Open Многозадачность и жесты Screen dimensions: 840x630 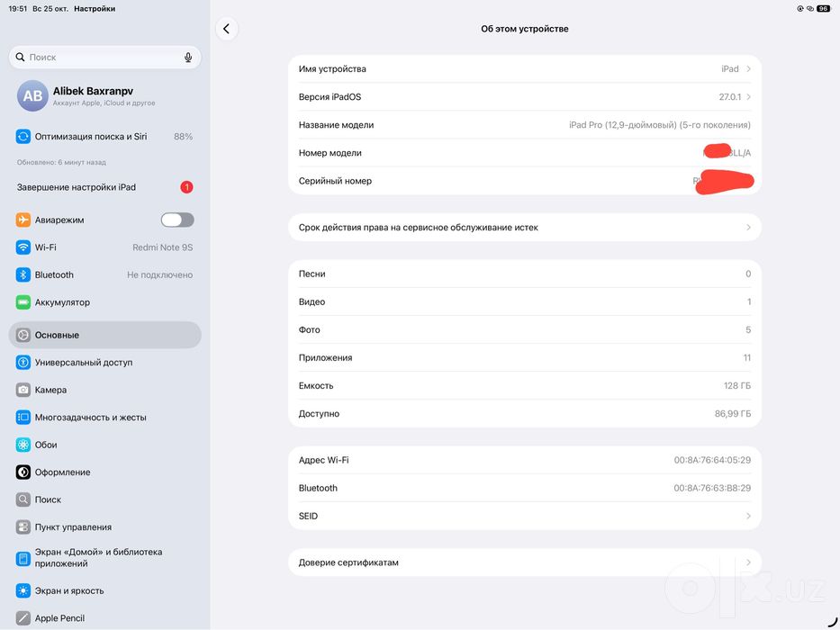(x=105, y=418)
